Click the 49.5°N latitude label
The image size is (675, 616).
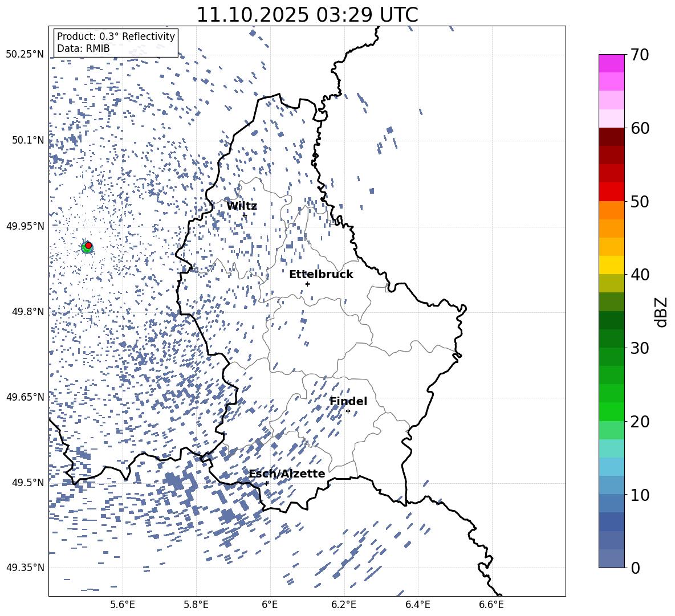point(27,482)
